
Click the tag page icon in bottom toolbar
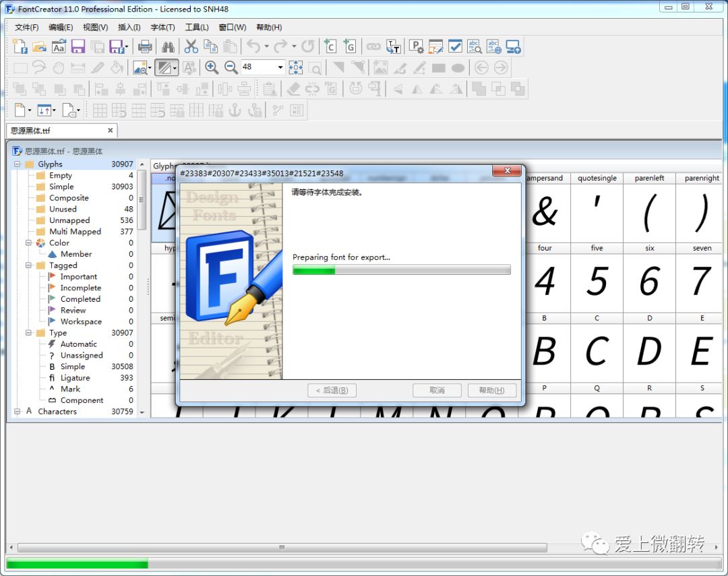[x=69, y=110]
